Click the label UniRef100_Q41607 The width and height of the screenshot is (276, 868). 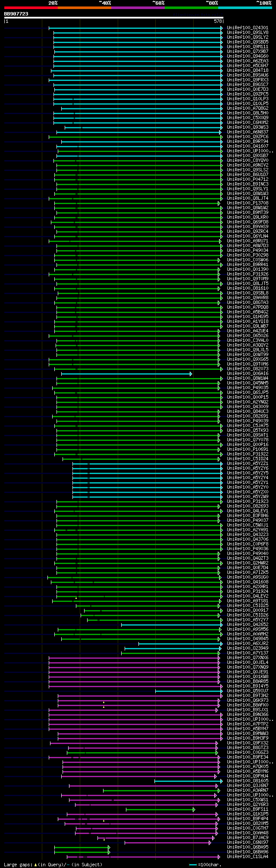tap(248, 146)
